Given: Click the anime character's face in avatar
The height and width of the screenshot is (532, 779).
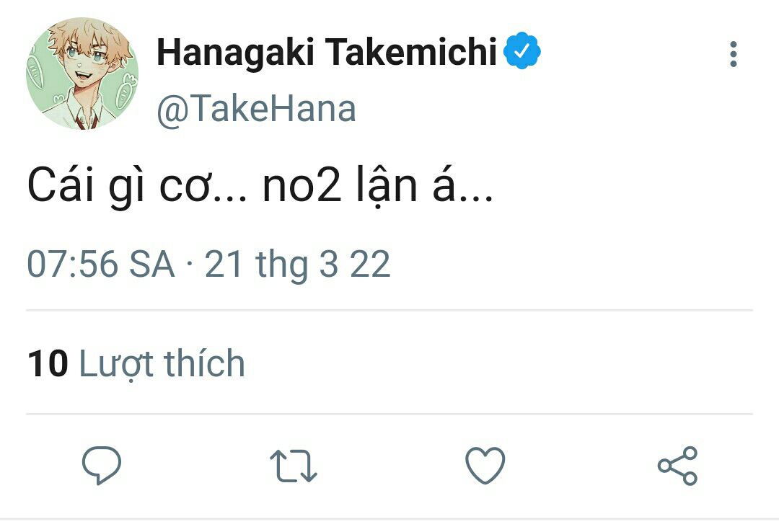Looking at the screenshot, I should click(83, 66).
